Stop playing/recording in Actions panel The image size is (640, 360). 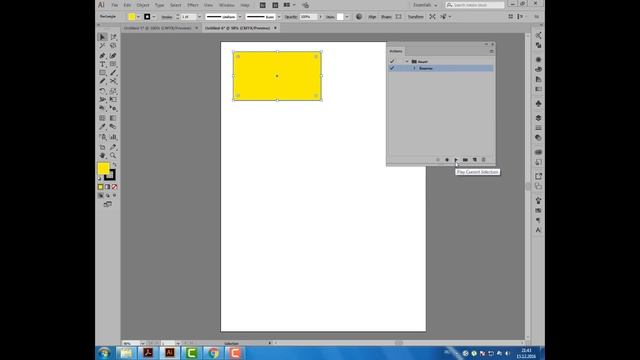click(x=438, y=160)
